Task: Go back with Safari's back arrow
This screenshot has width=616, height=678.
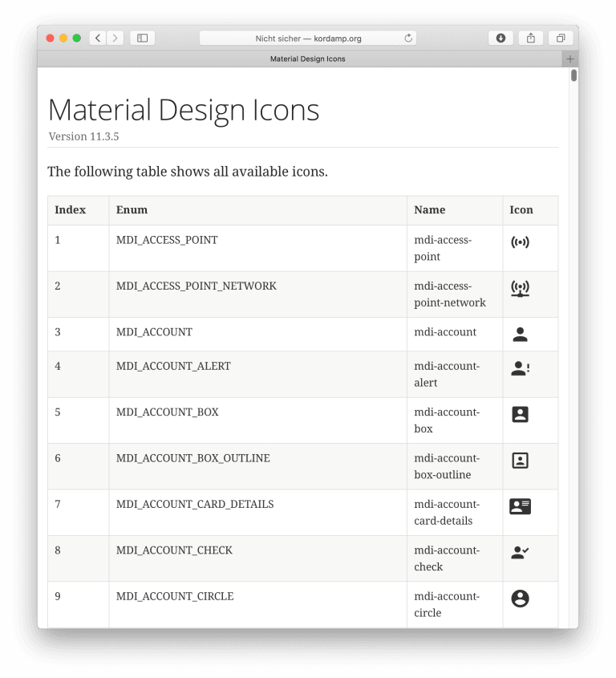Action: 98,38
